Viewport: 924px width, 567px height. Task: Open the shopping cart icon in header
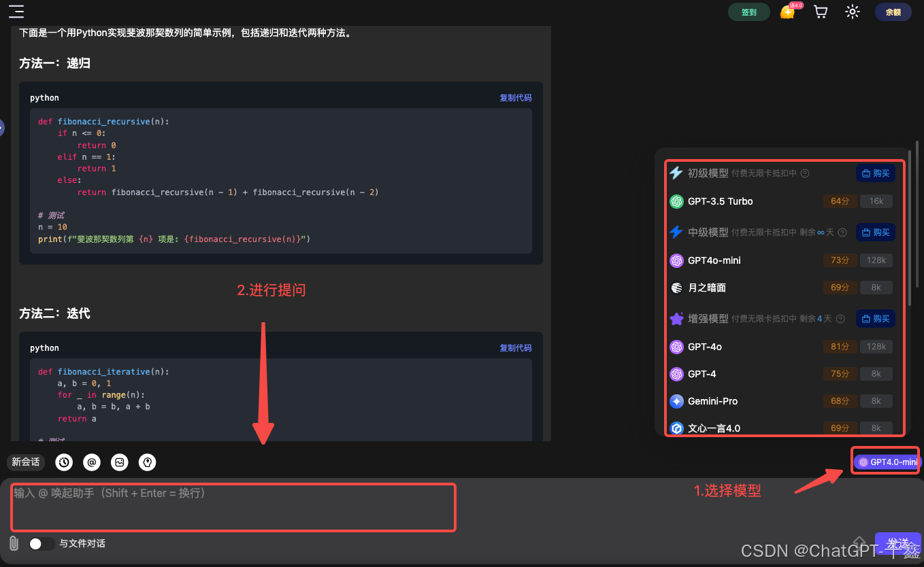click(821, 12)
